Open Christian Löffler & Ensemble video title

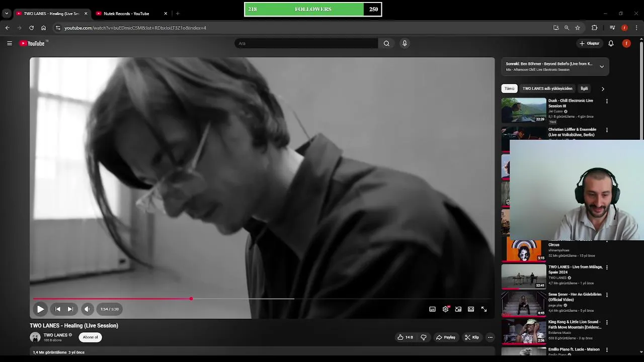click(x=572, y=132)
